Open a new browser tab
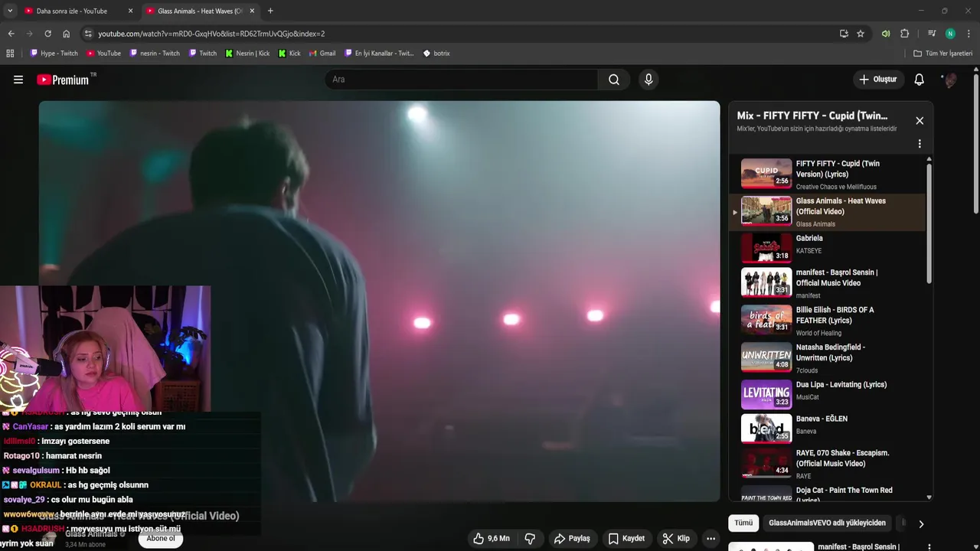Viewport: 980px width, 551px height. 270,11
